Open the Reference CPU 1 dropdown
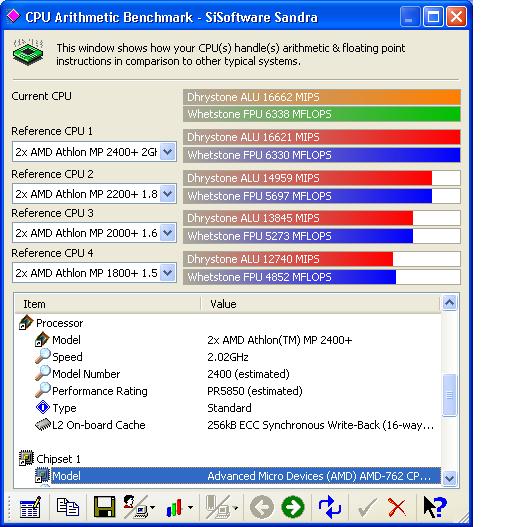Image resolution: width=512 pixels, height=527 pixels. 167,152
